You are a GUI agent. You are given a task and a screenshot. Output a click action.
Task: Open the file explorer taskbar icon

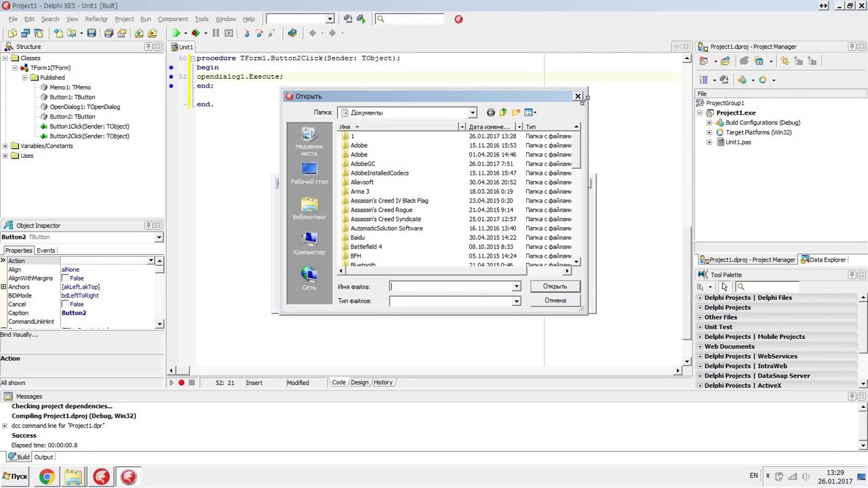pyautogui.click(x=74, y=476)
